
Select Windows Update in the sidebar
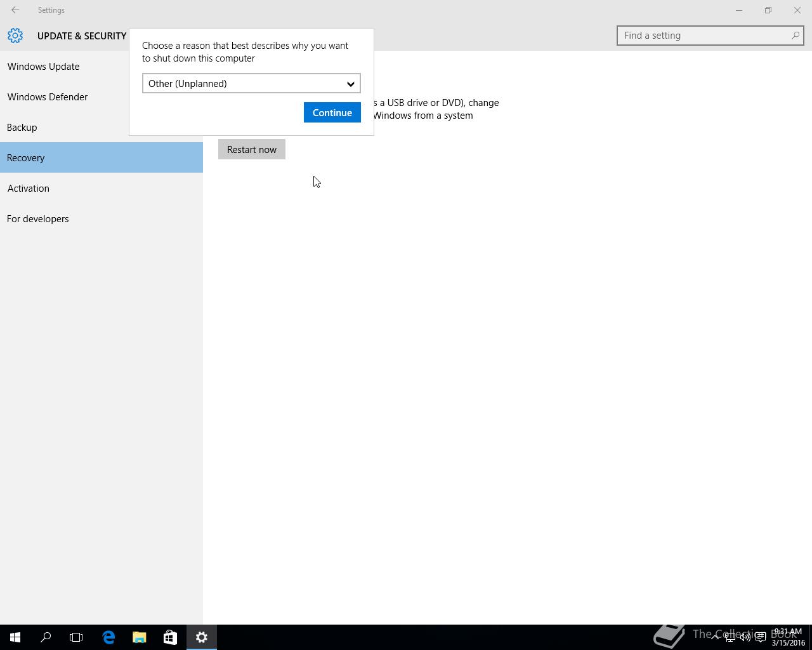tap(101, 66)
